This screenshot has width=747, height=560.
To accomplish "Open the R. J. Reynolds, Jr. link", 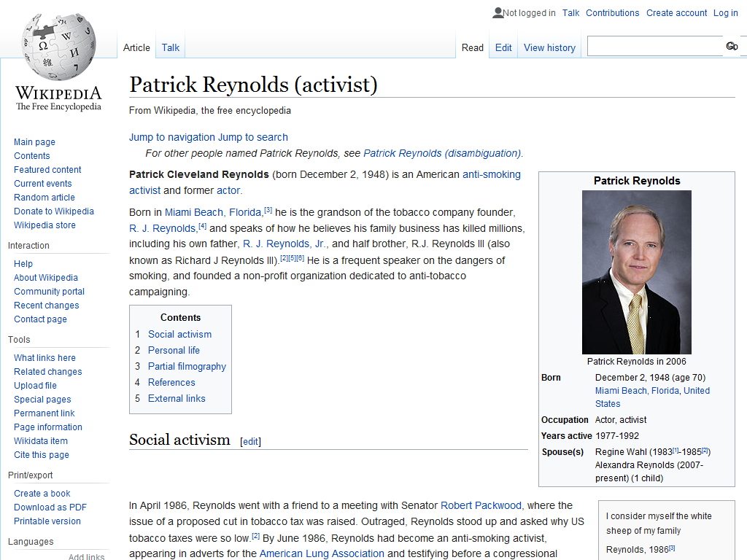I will click(x=285, y=244).
